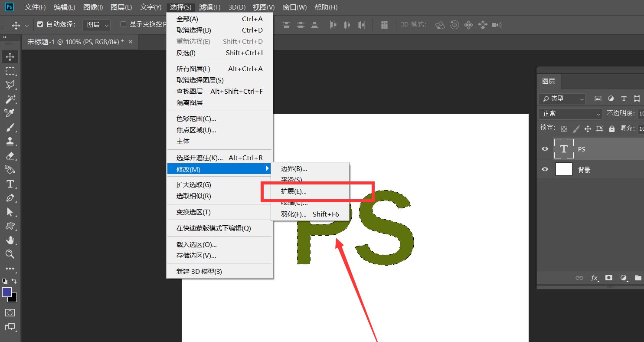Create a new group with folder icon
This screenshot has height=342, width=644.
click(637, 278)
